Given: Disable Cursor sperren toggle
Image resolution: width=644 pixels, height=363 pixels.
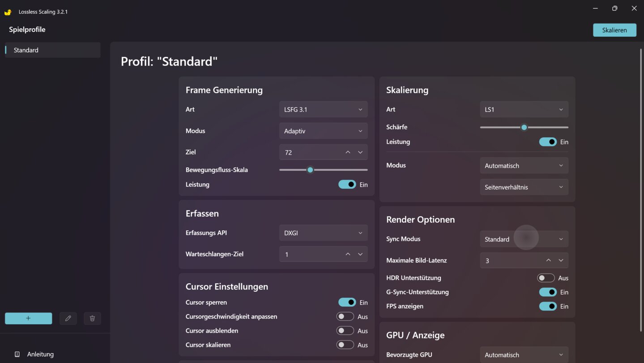Looking at the screenshot, I should (x=347, y=302).
